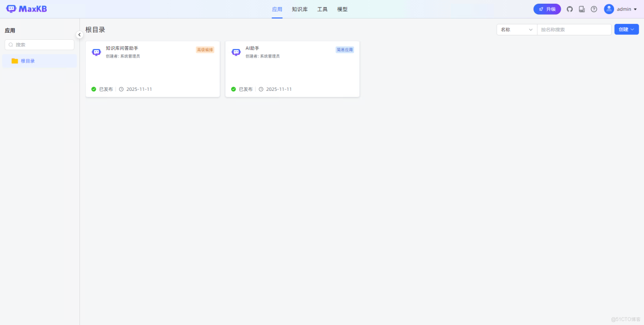Screen dimensions: 644x325
Task: Click the admin user avatar icon
Action: coord(608,9)
